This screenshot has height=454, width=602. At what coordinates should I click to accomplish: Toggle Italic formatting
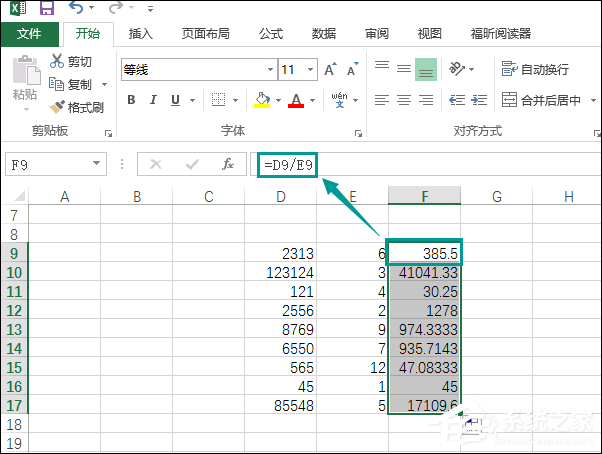[x=155, y=100]
